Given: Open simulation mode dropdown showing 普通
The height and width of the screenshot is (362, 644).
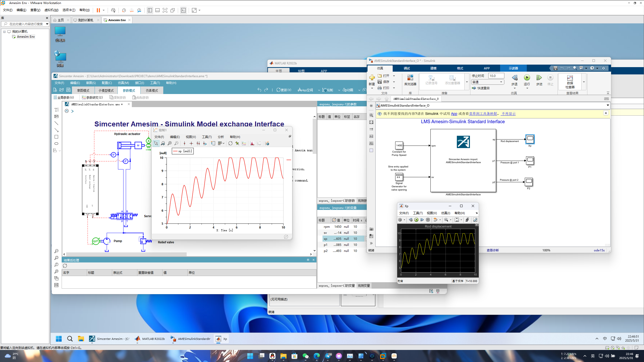Looking at the screenshot, I should (x=488, y=82).
